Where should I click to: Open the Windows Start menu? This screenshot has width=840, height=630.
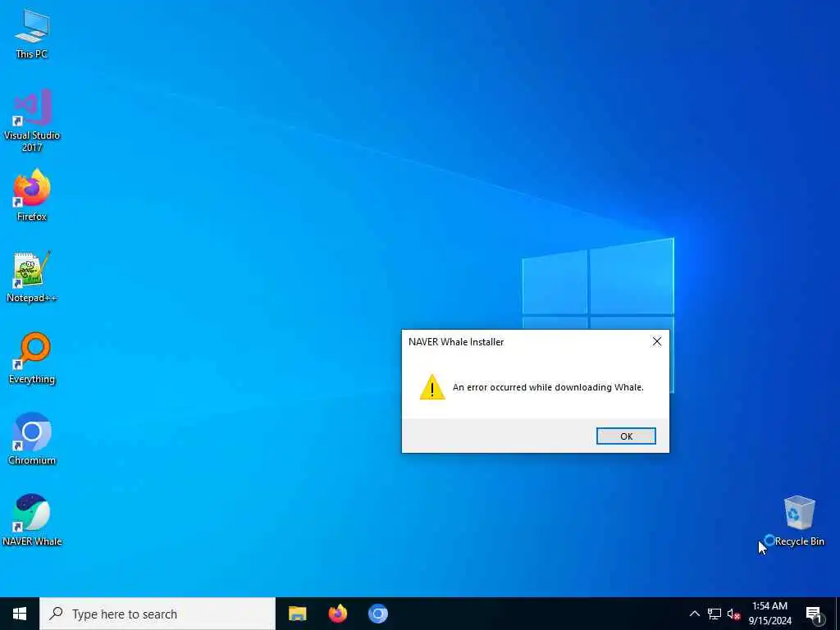click(x=20, y=614)
